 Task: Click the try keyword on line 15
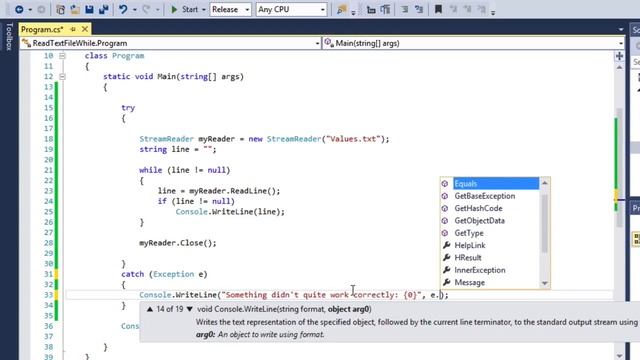128,108
